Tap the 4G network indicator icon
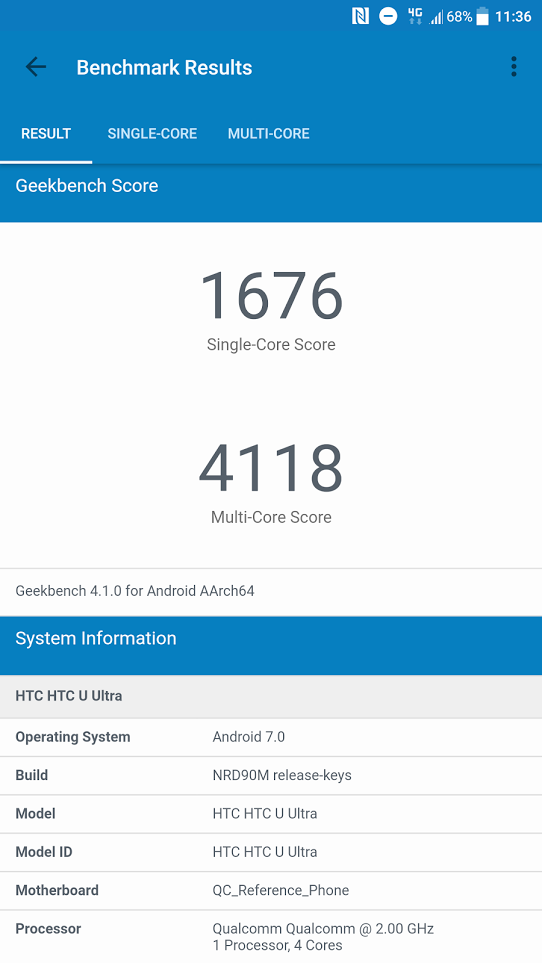Screen dimensions: 542x963 pyautogui.click(x=415, y=16)
